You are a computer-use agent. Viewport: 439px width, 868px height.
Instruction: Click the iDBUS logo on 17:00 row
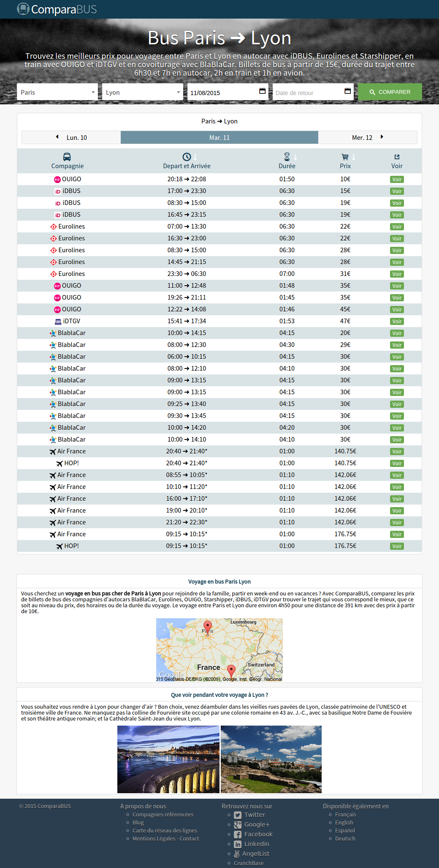click(x=58, y=191)
